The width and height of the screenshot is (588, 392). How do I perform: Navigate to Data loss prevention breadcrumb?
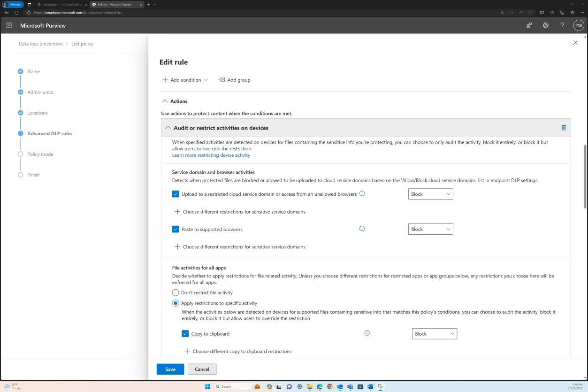point(40,43)
